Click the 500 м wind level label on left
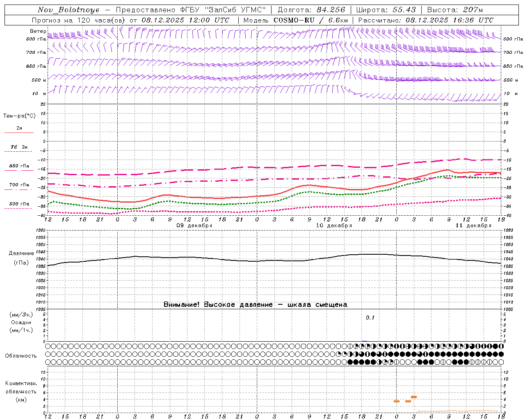Image resolution: width=525 pixels, height=420 pixels. coord(39,80)
